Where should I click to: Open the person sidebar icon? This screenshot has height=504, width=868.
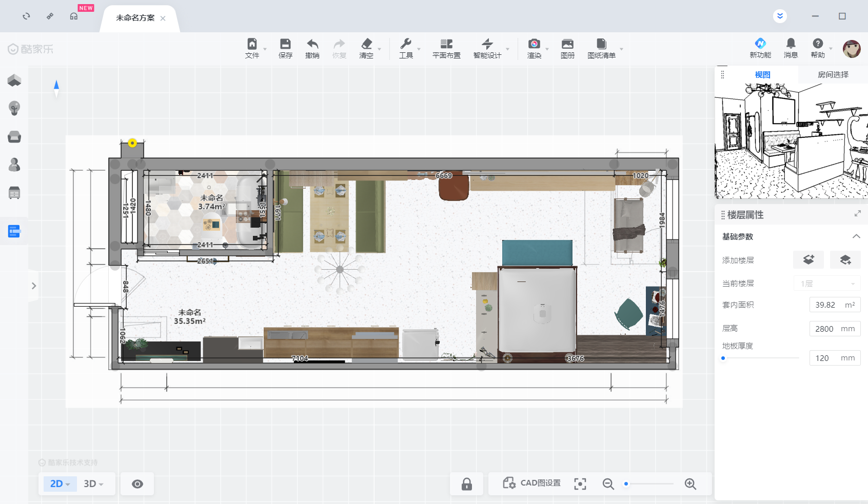(x=14, y=165)
